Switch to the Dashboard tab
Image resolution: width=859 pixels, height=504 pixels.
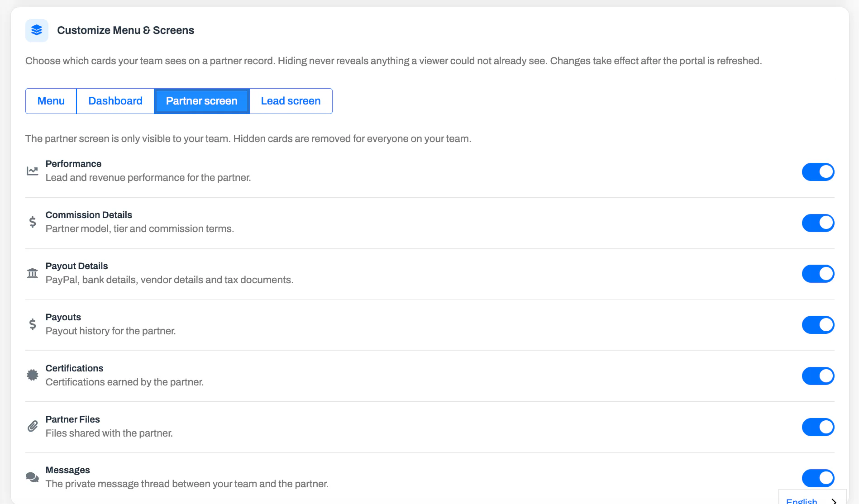point(115,101)
